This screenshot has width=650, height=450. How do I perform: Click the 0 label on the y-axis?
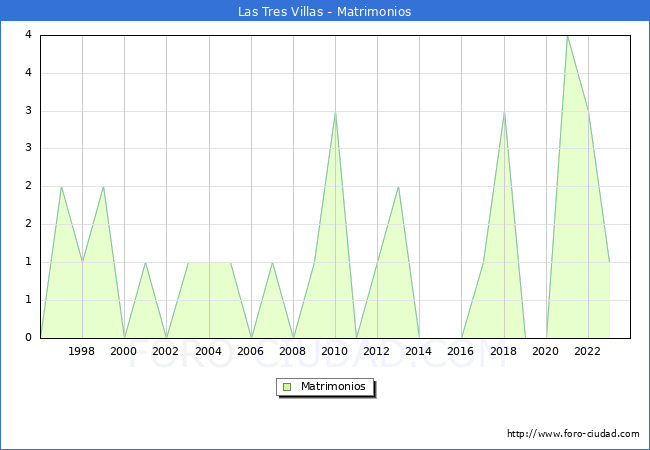click(30, 337)
